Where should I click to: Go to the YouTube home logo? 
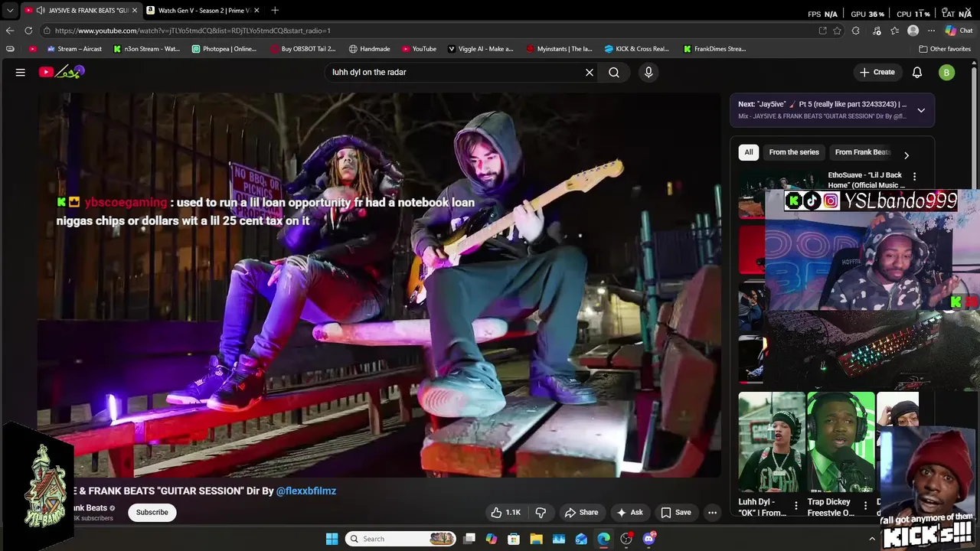[62, 72]
